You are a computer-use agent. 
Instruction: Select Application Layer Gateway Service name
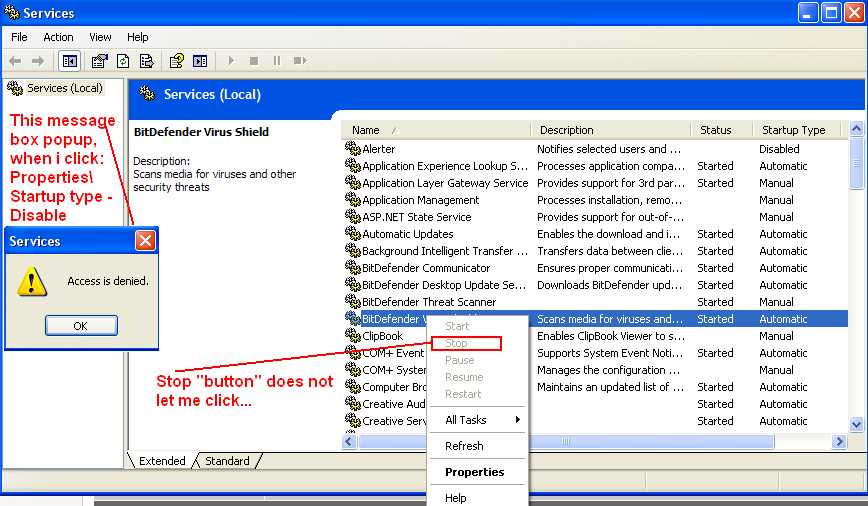[445, 183]
